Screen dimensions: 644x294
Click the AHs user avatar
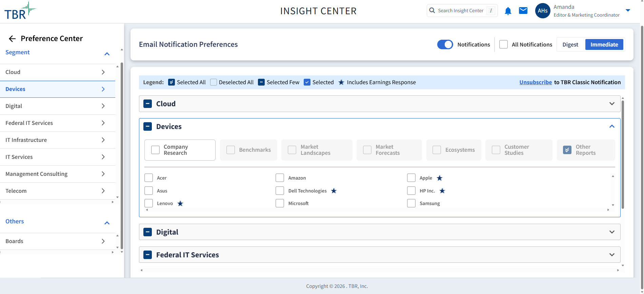542,11
